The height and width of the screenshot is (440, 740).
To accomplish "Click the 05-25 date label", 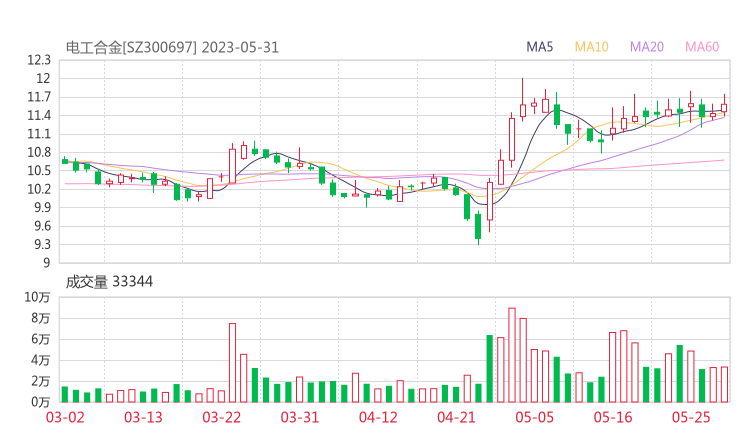I will click(691, 417).
